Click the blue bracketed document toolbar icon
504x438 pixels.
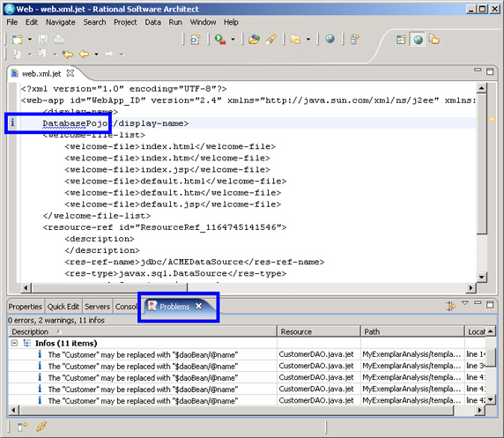pos(195,40)
